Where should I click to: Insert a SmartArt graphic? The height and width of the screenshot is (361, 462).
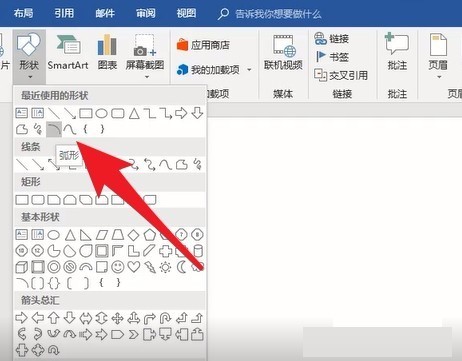[68, 52]
